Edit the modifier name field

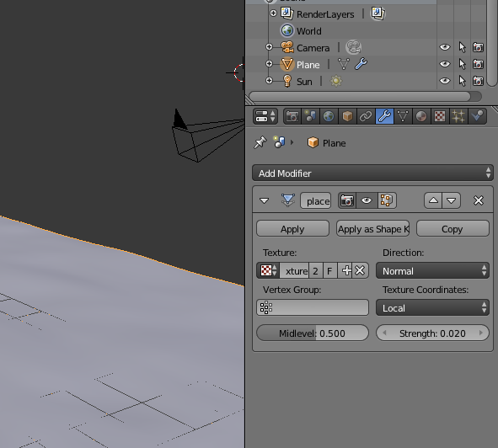pos(315,200)
